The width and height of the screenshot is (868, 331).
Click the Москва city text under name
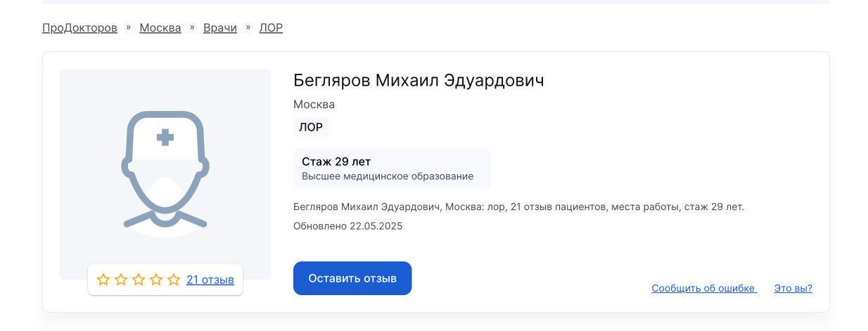click(x=314, y=104)
